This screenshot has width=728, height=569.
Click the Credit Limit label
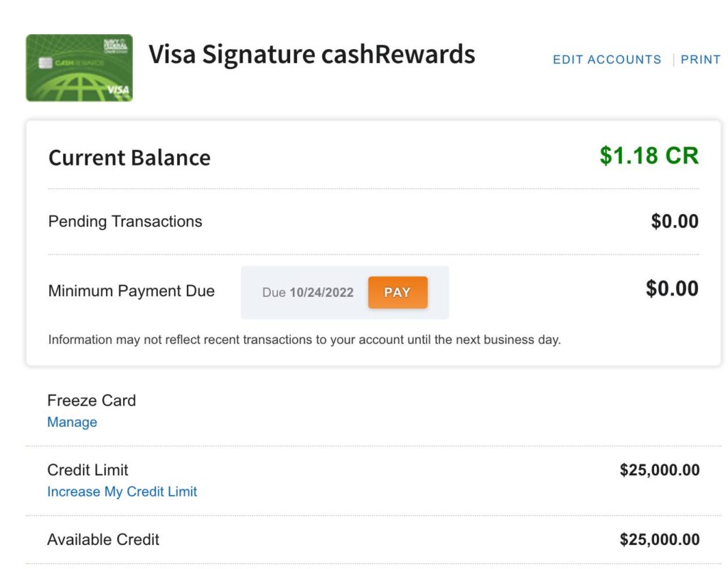coord(87,470)
